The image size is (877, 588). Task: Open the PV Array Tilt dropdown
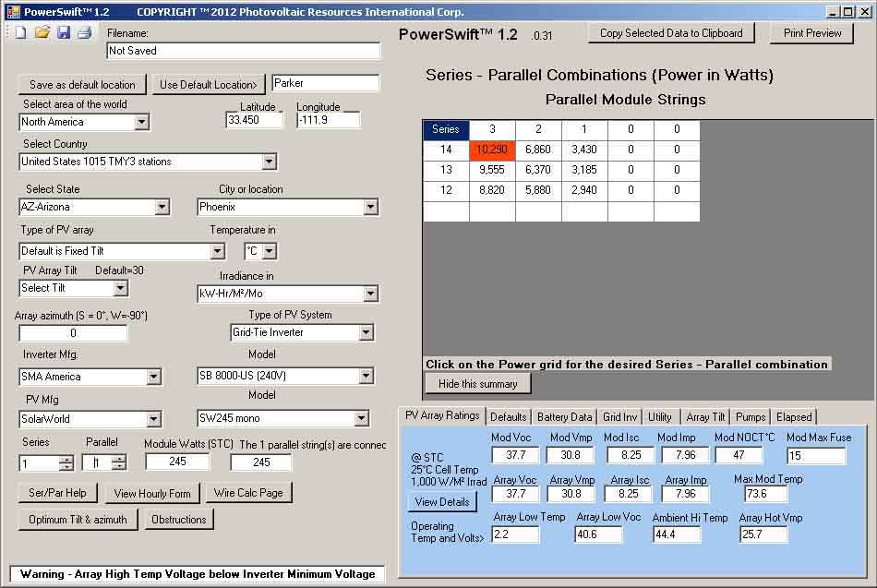pyautogui.click(x=120, y=288)
